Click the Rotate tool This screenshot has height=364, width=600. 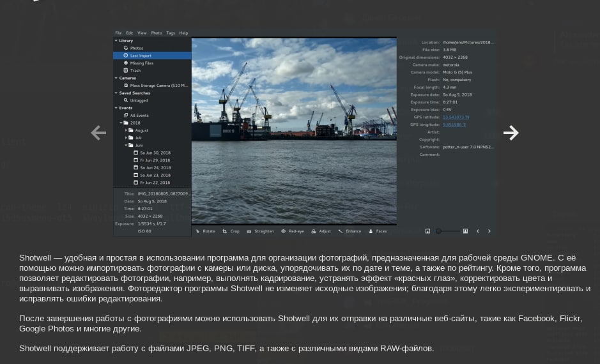pyautogui.click(x=206, y=231)
